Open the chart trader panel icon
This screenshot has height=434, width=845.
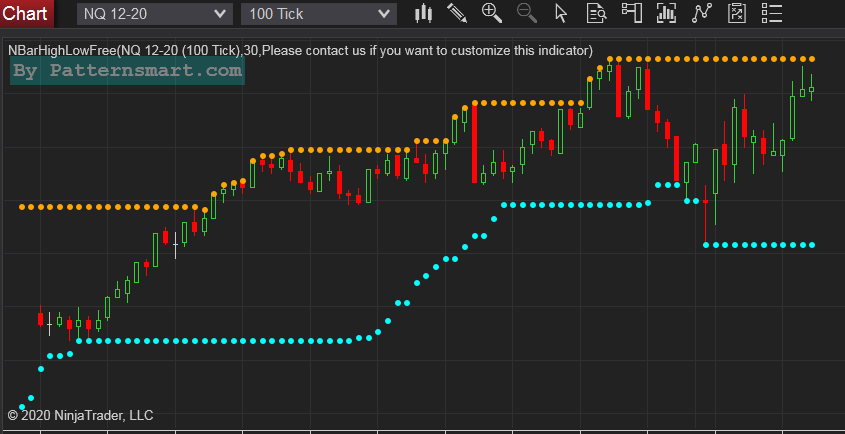click(631, 13)
